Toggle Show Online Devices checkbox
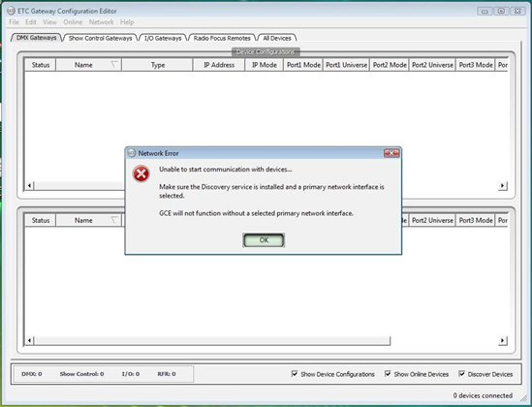The image size is (532, 407). pyautogui.click(x=388, y=374)
